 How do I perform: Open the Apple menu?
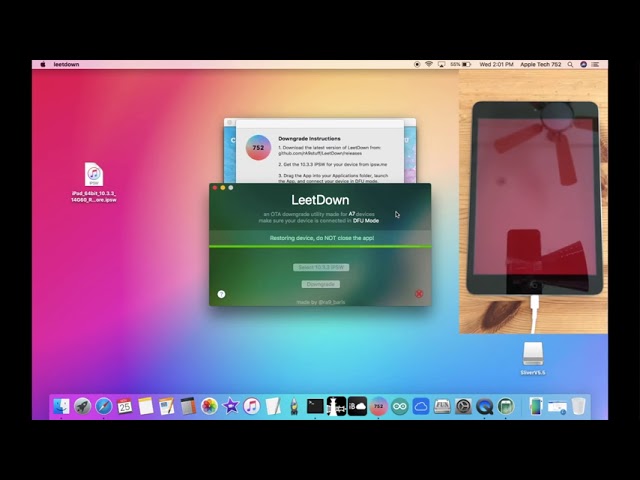click(x=43, y=64)
